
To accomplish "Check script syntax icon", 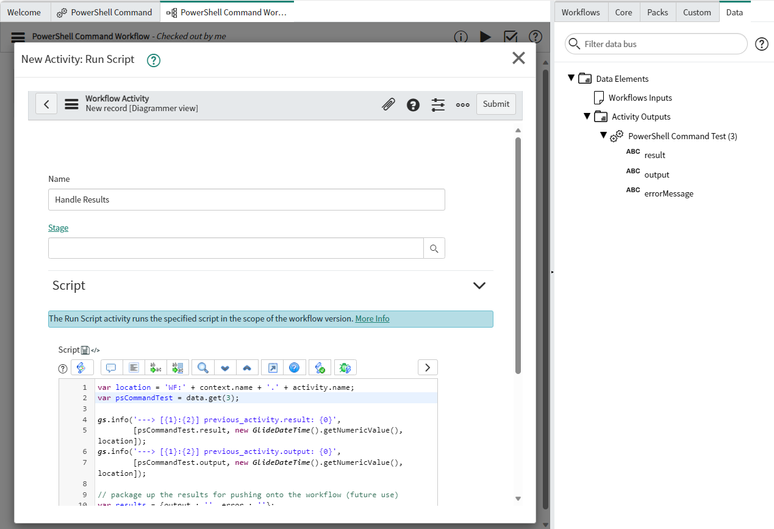I will click(x=320, y=368).
